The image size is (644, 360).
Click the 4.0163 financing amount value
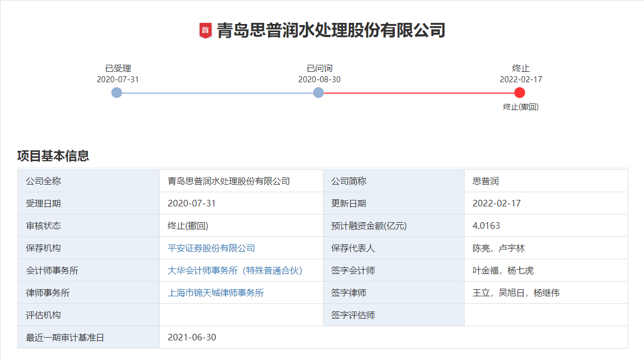[486, 225]
